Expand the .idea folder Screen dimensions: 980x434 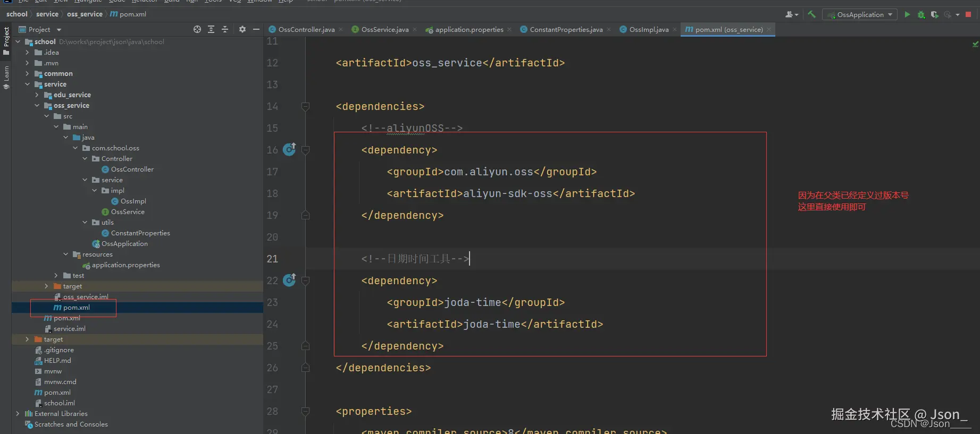(27, 52)
